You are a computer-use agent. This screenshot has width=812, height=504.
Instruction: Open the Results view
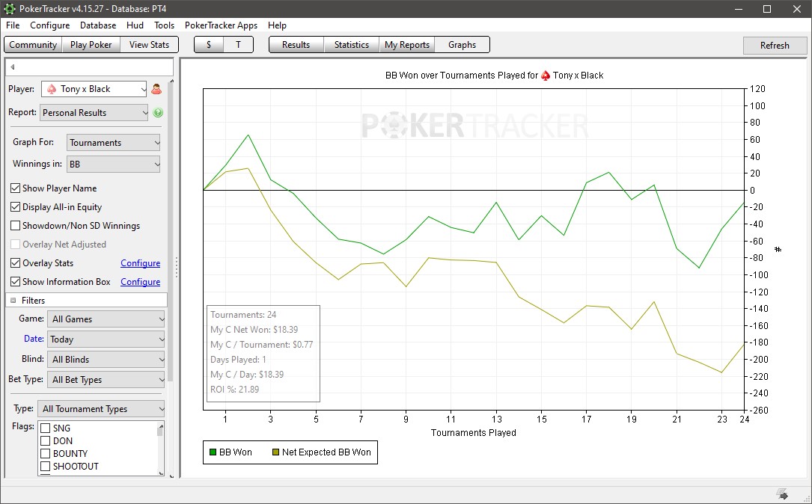coord(296,45)
